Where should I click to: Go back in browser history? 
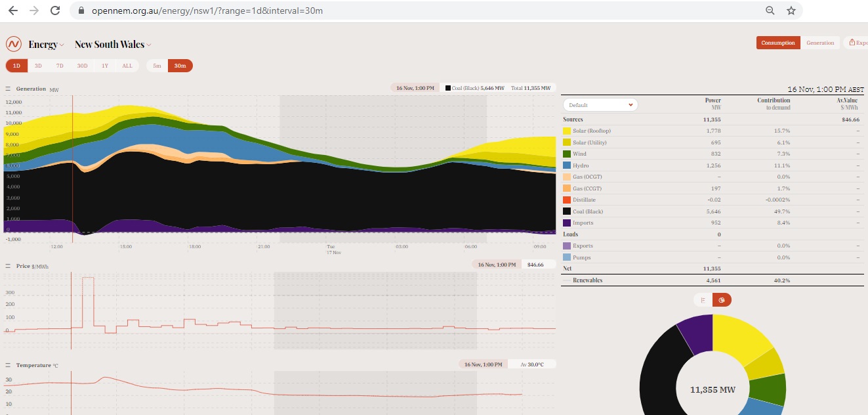point(12,11)
